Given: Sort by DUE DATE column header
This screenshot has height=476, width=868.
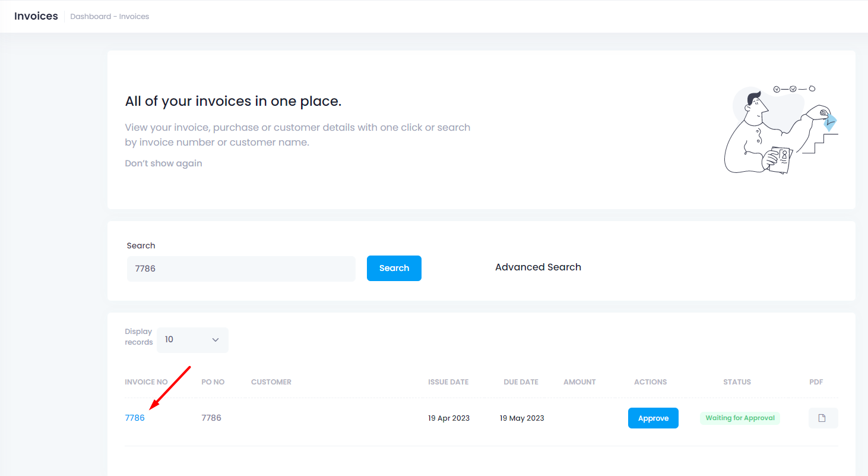Looking at the screenshot, I should point(521,382).
